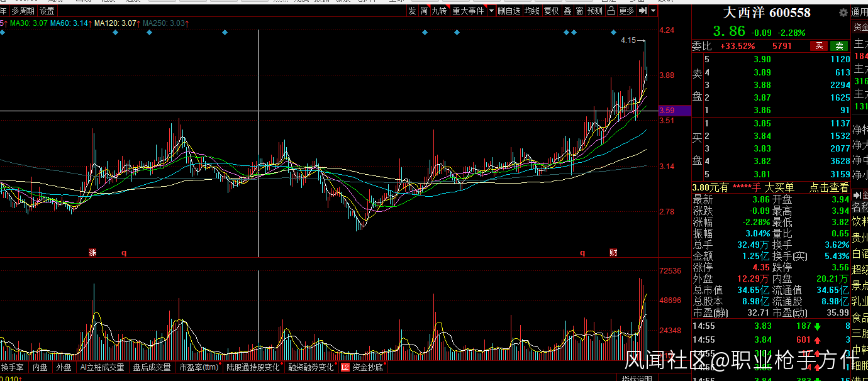Toggle 均线 moving average display
Screen dimensions: 868x381
[x=532, y=11]
